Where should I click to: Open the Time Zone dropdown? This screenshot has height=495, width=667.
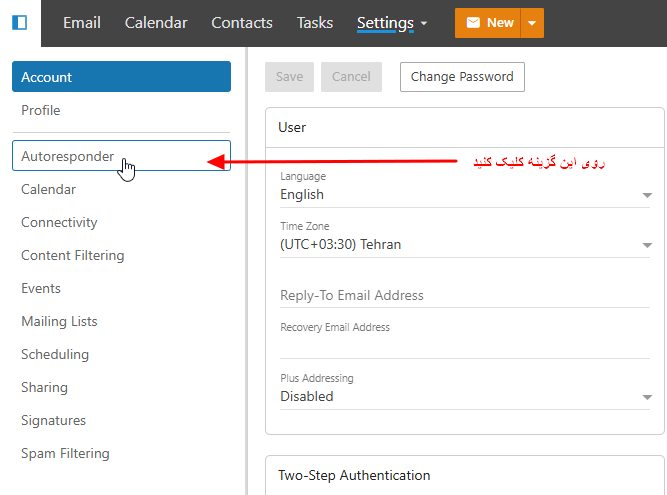pos(465,245)
